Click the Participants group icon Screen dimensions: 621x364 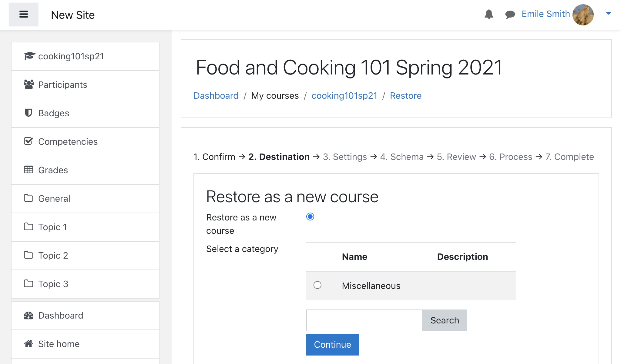[29, 84]
